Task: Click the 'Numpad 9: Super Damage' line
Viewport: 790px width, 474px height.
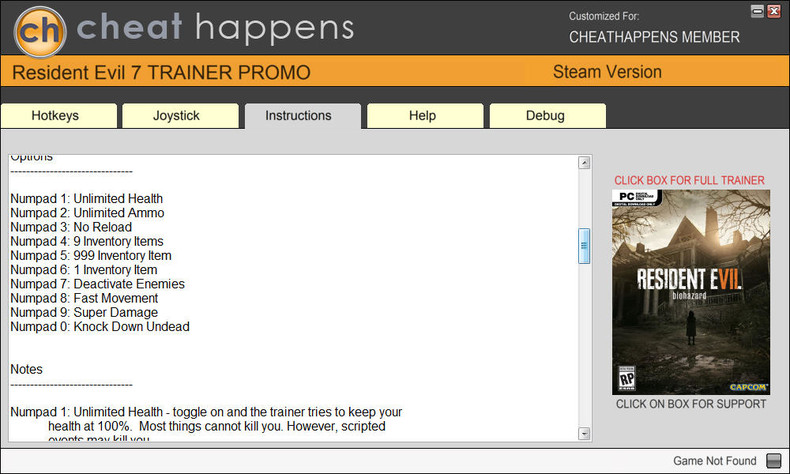Action: click(x=84, y=312)
